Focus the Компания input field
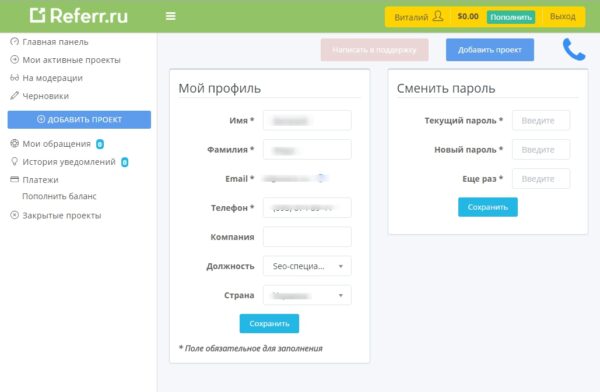Screen dimensions: 600x392 tap(307, 237)
